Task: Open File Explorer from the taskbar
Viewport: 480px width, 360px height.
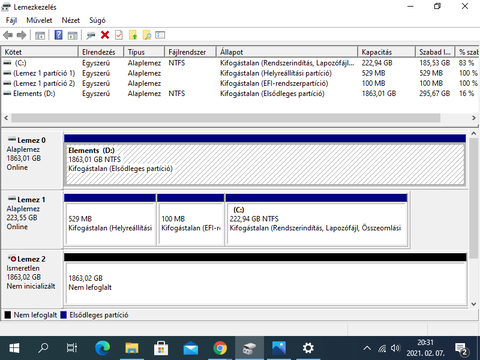Action: click(x=132, y=348)
